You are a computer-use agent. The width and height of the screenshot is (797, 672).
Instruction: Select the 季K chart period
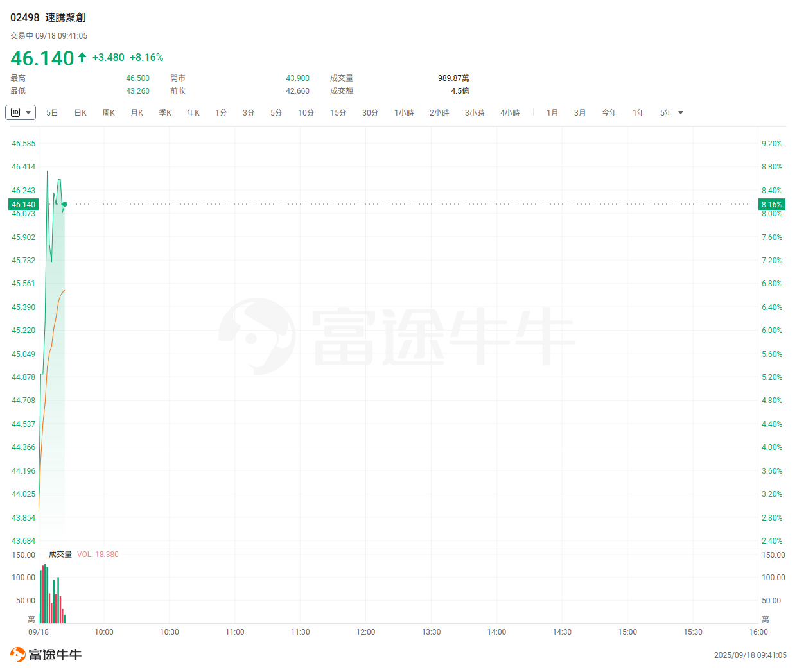(165, 113)
